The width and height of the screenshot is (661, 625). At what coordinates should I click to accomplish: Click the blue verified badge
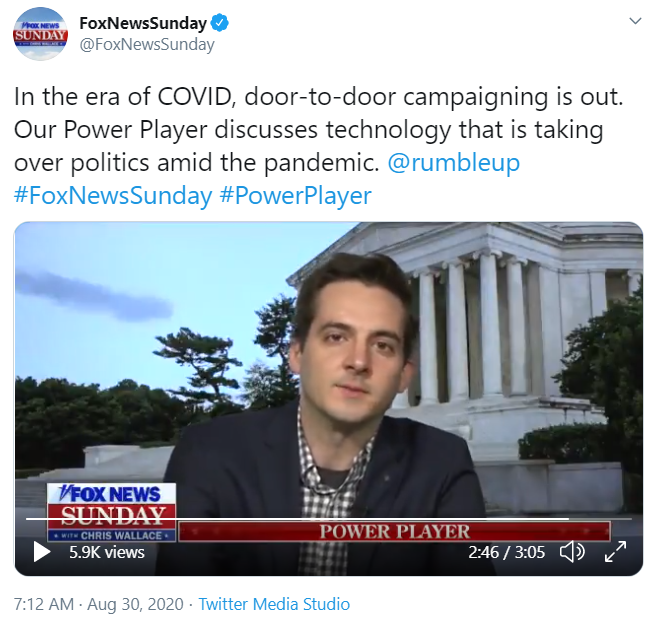pos(220,23)
